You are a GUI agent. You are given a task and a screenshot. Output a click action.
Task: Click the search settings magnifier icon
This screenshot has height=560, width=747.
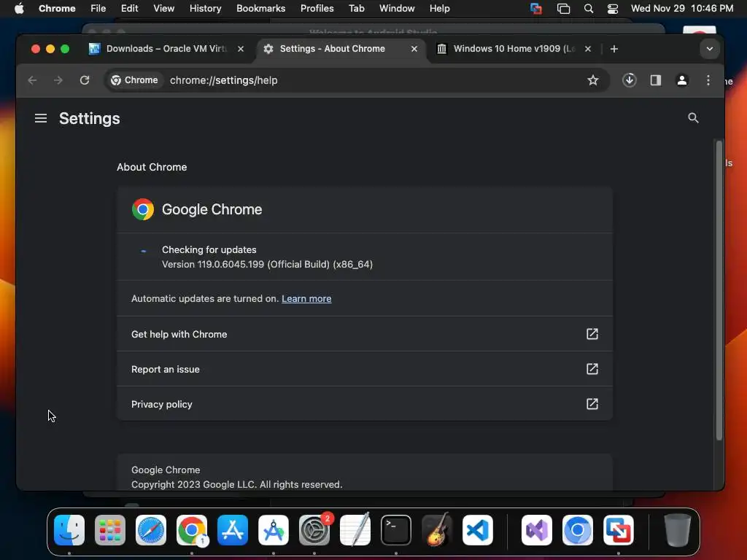pyautogui.click(x=693, y=118)
